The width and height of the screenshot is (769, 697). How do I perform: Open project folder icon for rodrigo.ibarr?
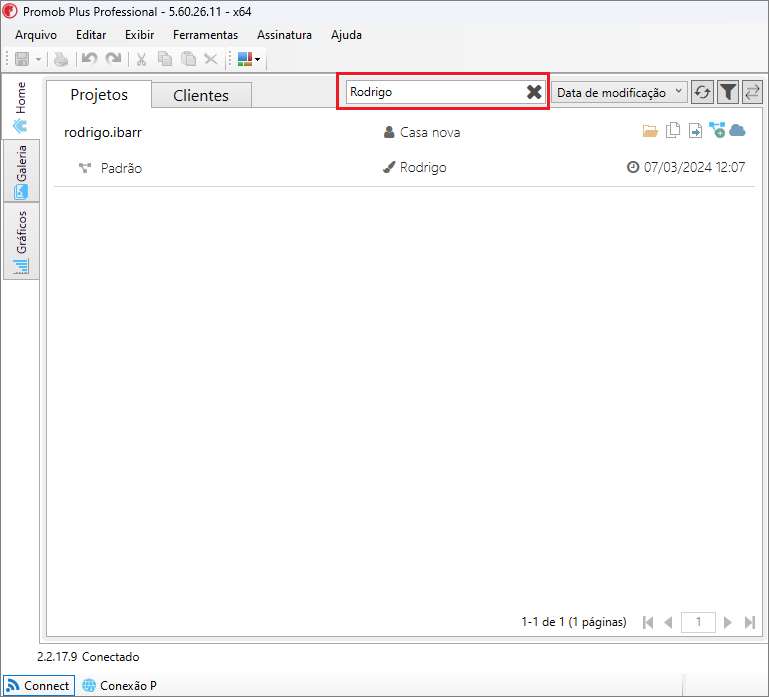(x=650, y=131)
